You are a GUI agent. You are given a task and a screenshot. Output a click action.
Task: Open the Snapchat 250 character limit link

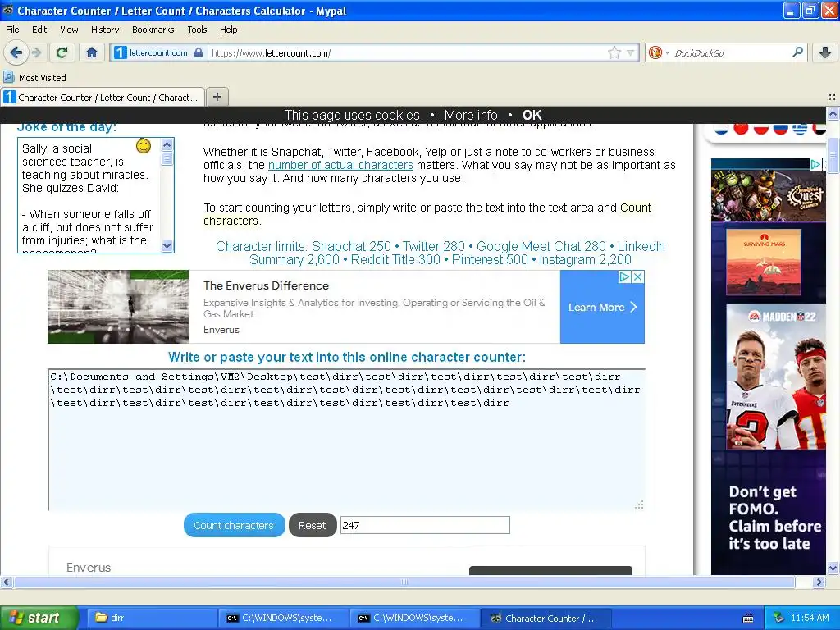click(351, 246)
